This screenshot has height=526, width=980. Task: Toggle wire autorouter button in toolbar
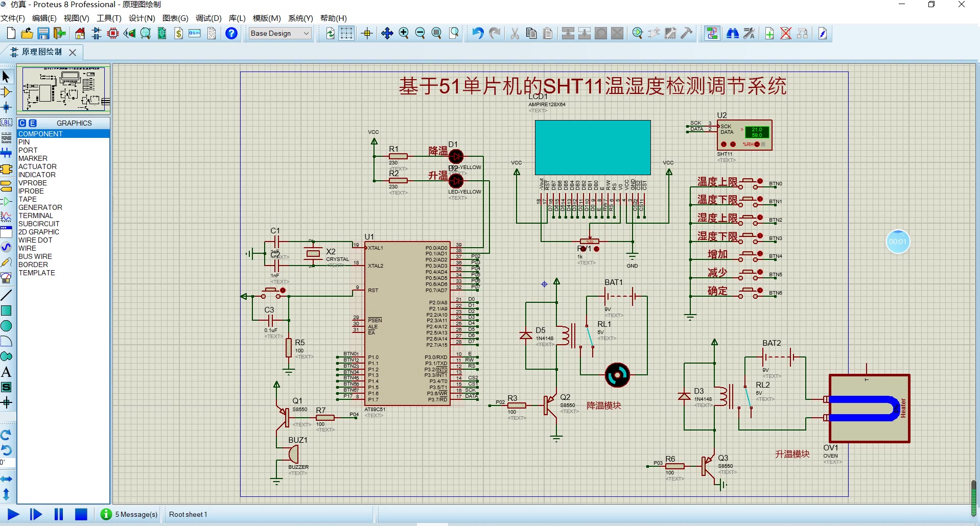pyautogui.click(x=712, y=34)
